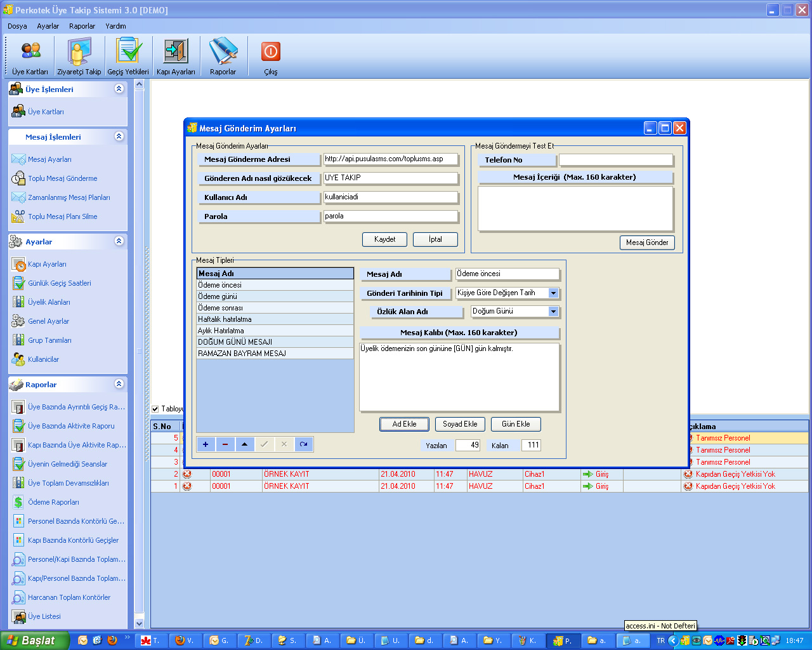812x650 pixels.
Task: Toggle the Tablo checkbox above the grid
Action: (155, 409)
